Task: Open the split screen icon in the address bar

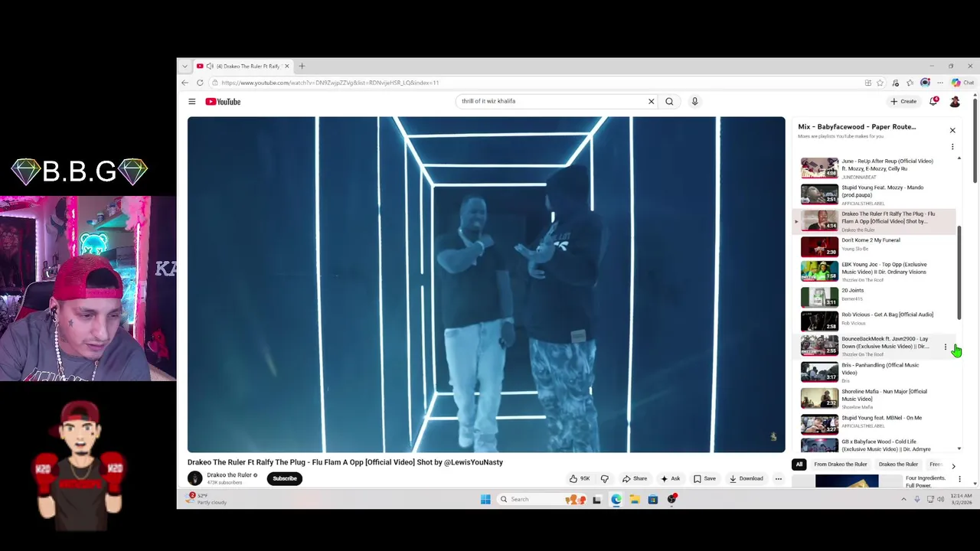Action: point(868,83)
